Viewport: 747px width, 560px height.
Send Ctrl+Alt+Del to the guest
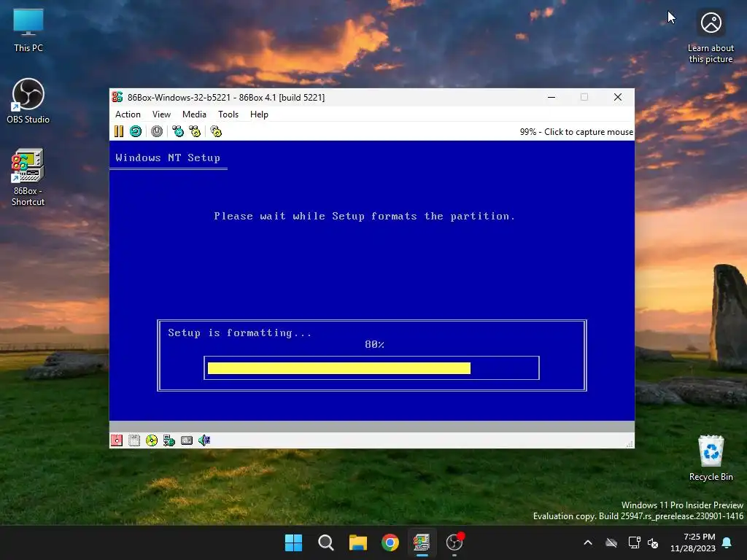(x=178, y=131)
